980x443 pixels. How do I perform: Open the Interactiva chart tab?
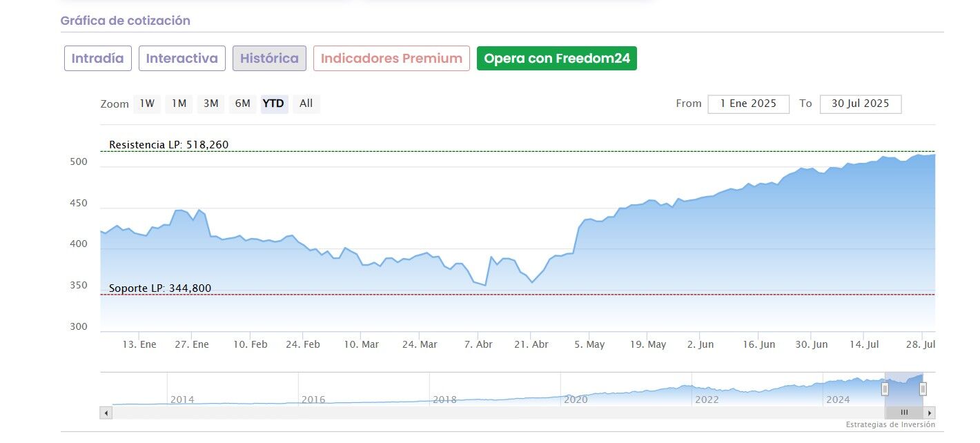pos(182,59)
